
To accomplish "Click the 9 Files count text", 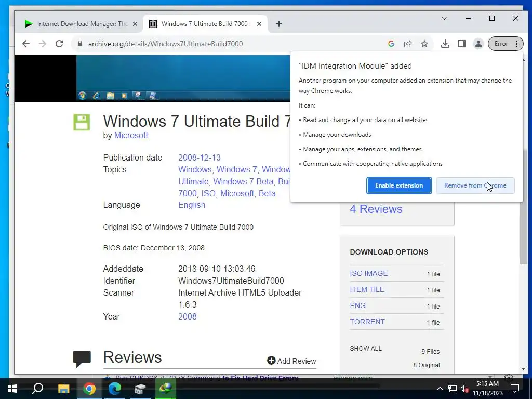I will click(430, 352).
